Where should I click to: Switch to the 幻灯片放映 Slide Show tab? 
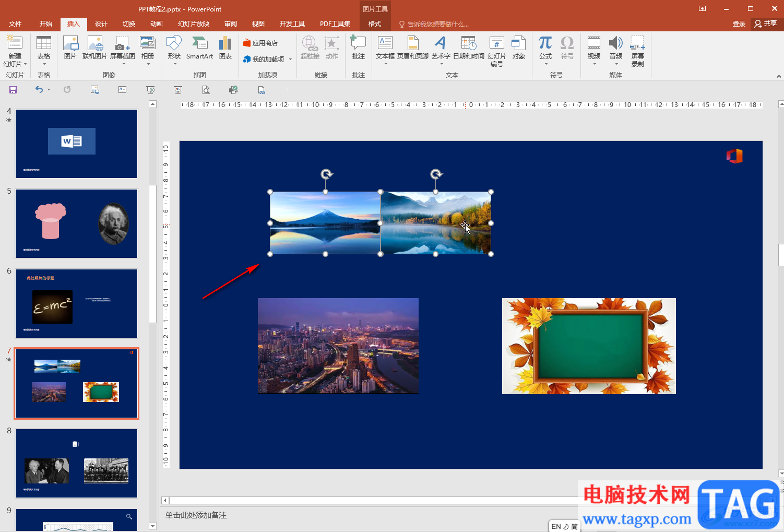pyautogui.click(x=194, y=24)
